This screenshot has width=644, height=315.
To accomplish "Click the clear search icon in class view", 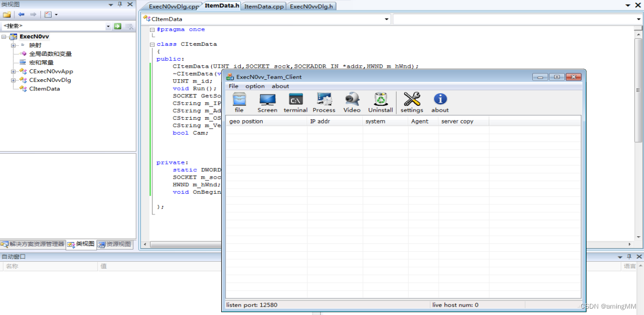I will [x=129, y=26].
